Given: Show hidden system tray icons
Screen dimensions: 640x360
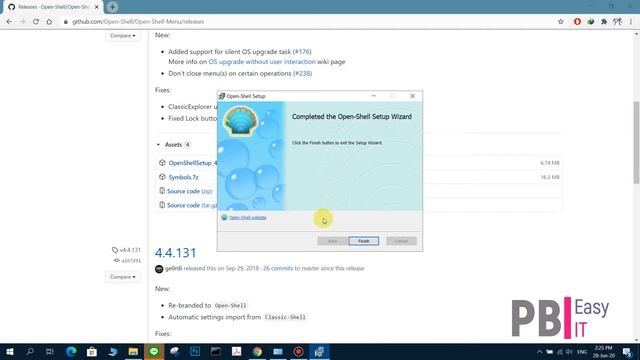Looking at the screenshot, I should tap(539, 351).
